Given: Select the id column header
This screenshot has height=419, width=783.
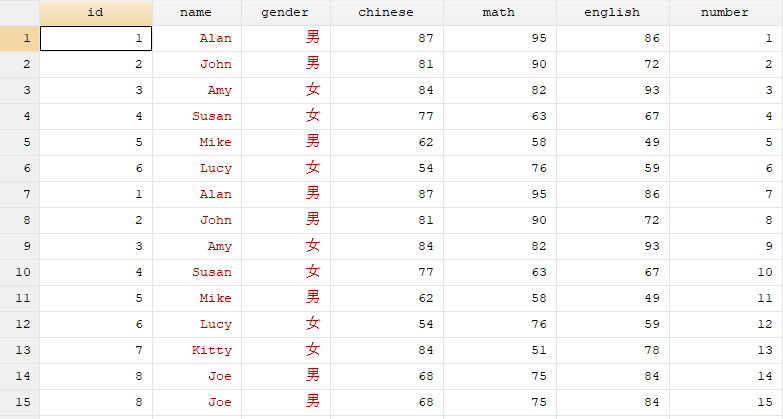Looking at the screenshot, I should coord(96,12).
